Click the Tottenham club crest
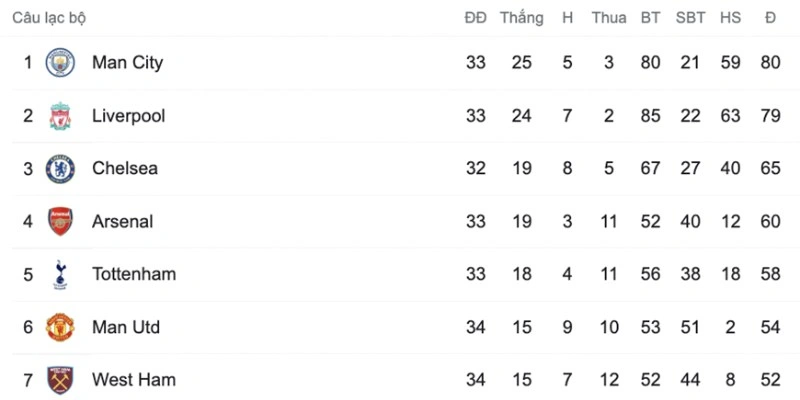Image resolution: width=800 pixels, height=400 pixels. [x=60, y=274]
